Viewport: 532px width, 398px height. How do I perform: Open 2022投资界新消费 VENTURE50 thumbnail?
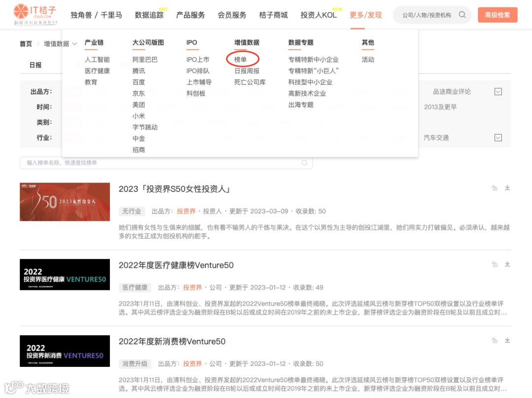point(65,351)
